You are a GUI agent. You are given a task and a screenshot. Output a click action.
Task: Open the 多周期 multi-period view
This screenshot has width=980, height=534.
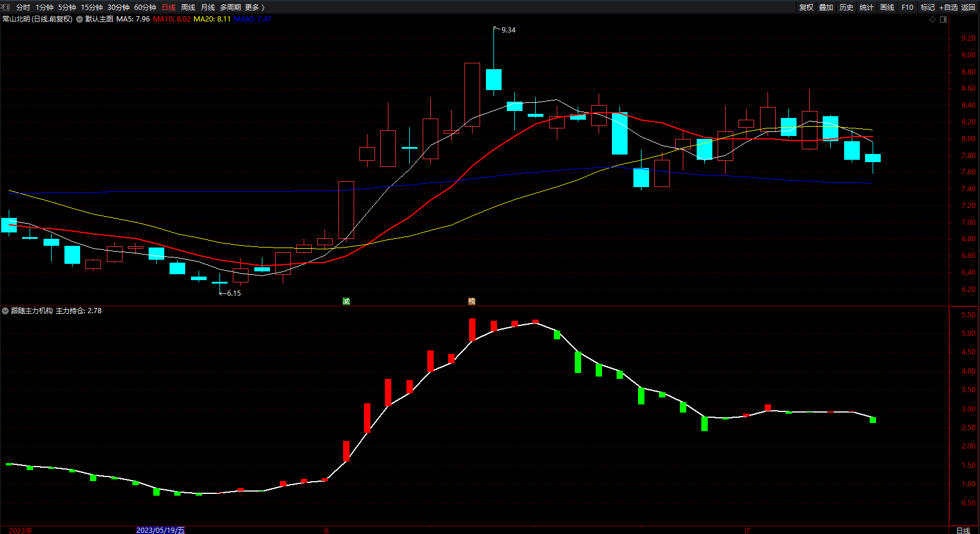click(230, 8)
